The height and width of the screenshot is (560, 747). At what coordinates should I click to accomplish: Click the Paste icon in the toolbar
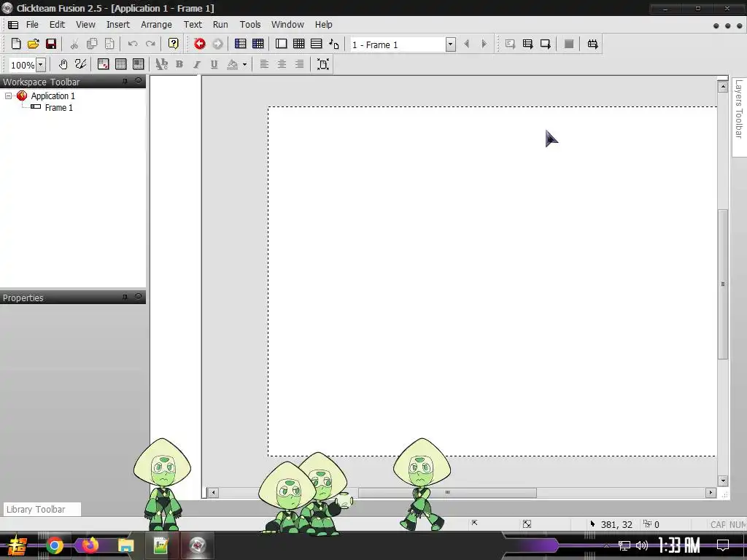(x=109, y=44)
